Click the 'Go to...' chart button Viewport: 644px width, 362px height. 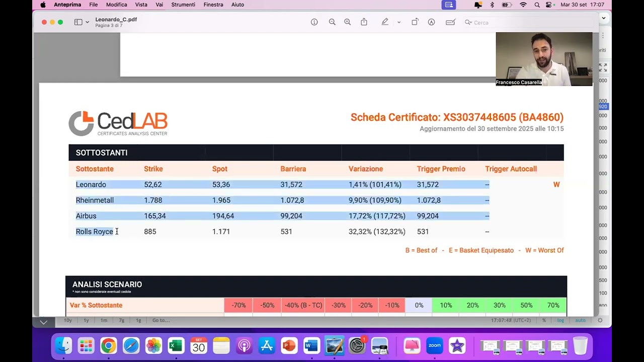[x=161, y=320]
